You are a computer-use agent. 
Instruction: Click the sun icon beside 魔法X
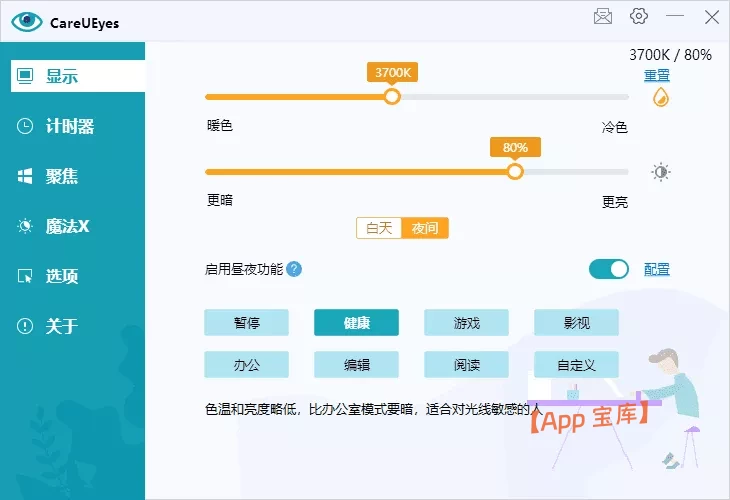25,226
